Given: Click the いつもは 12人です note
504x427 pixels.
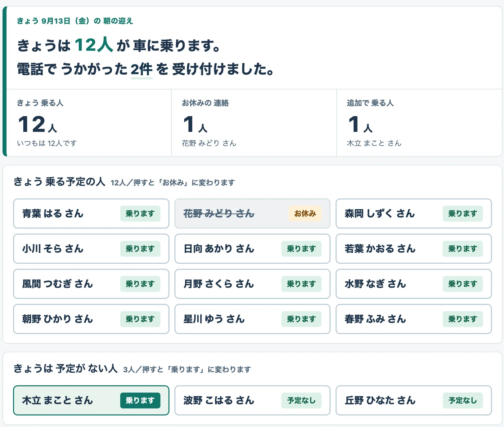Looking at the screenshot, I should point(47,143).
